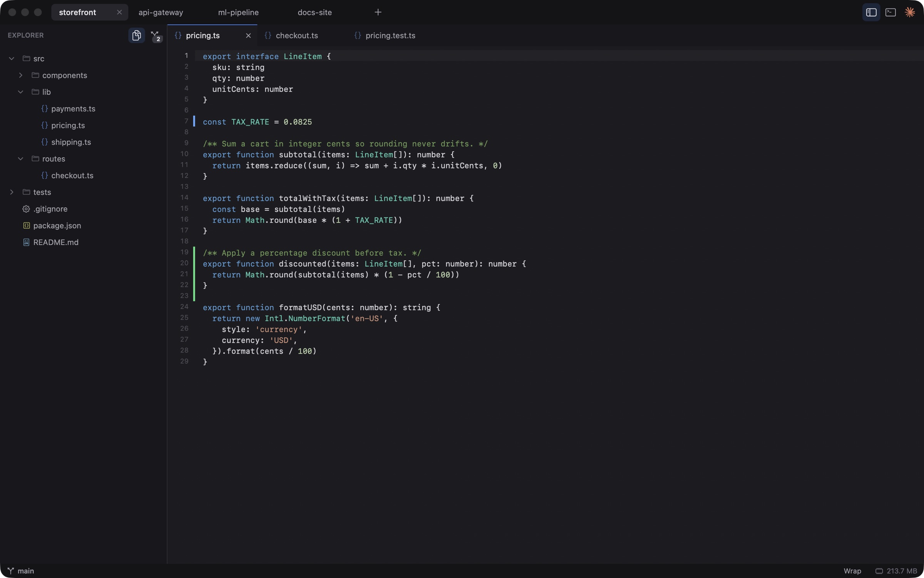Click the src folder icon
Viewport: 924px width, 578px height.
click(x=26, y=58)
